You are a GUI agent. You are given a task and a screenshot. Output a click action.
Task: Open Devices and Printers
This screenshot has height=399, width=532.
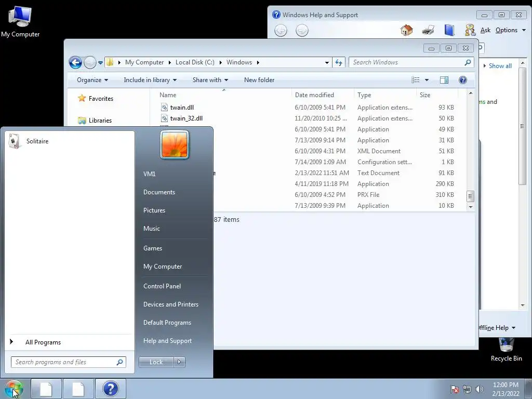coord(170,304)
